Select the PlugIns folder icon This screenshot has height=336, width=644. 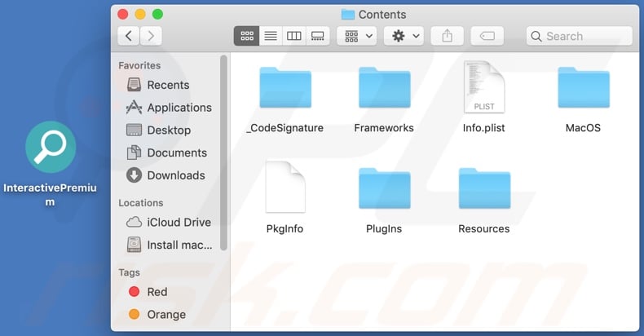tap(385, 188)
